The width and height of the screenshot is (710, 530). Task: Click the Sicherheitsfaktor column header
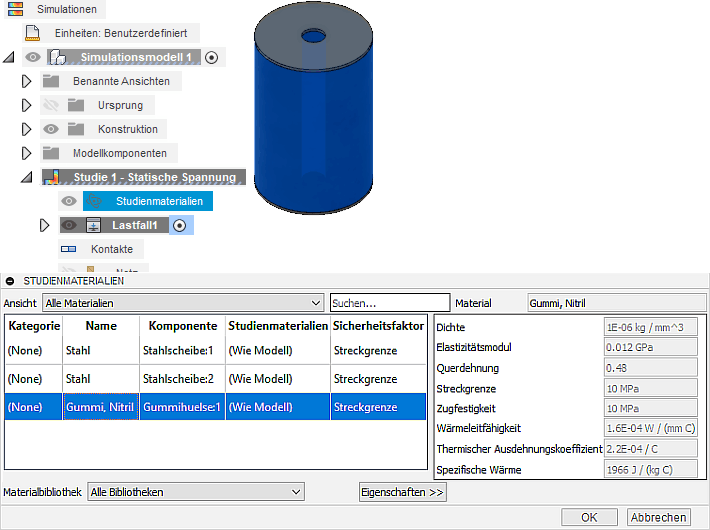point(378,326)
